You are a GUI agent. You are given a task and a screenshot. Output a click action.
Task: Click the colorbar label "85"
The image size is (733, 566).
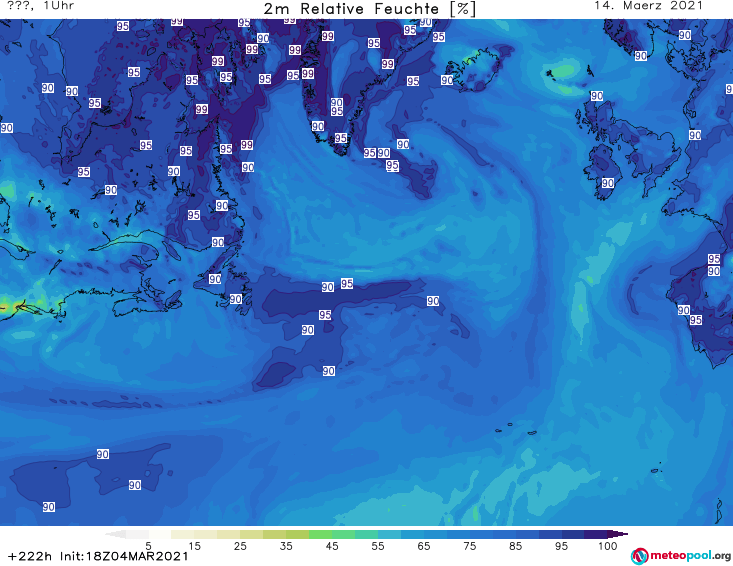pyautogui.click(x=515, y=546)
